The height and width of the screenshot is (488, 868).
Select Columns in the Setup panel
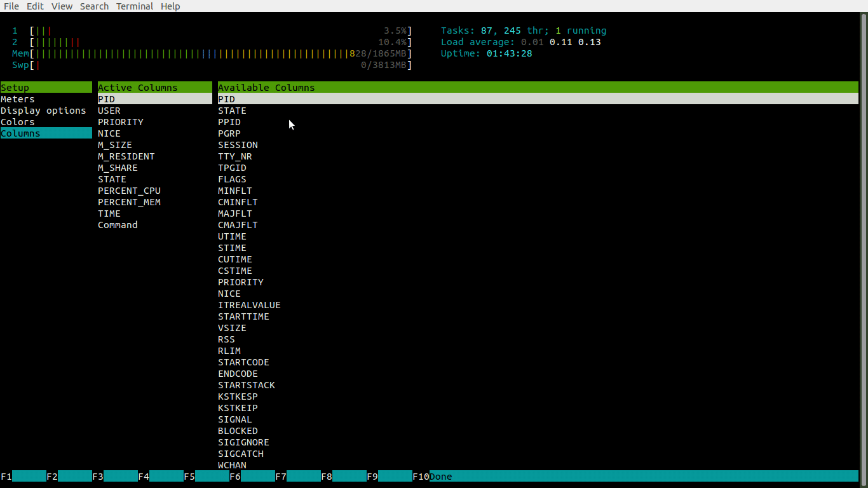[20, 133]
